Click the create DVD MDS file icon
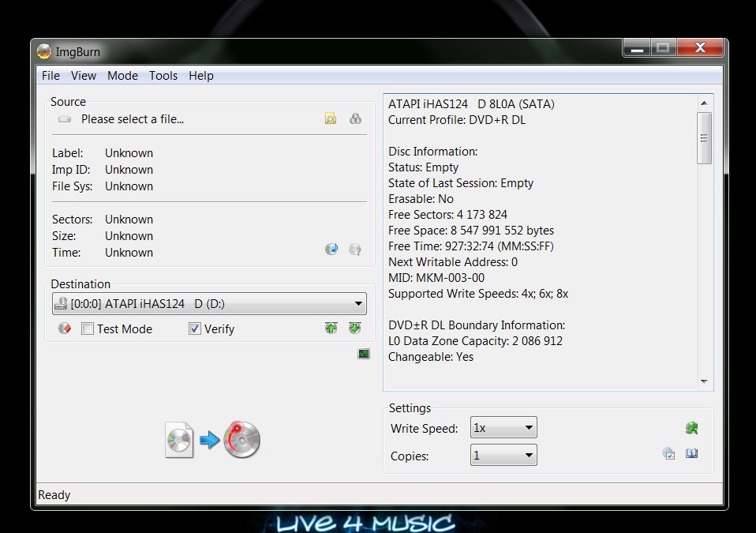This screenshot has height=533, width=756. pyautogui.click(x=331, y=249)
